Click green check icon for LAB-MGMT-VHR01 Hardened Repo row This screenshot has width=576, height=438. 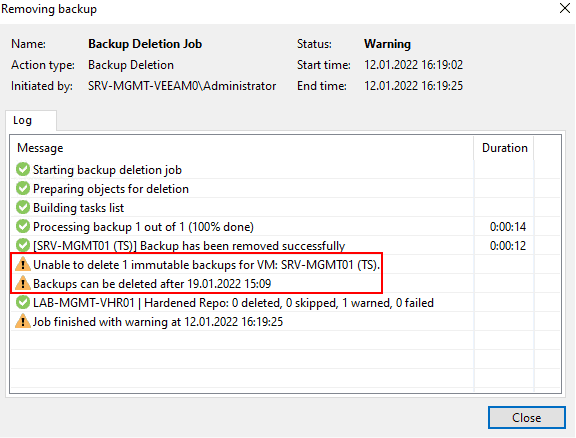pyautogui.click(x=23, y=302)
